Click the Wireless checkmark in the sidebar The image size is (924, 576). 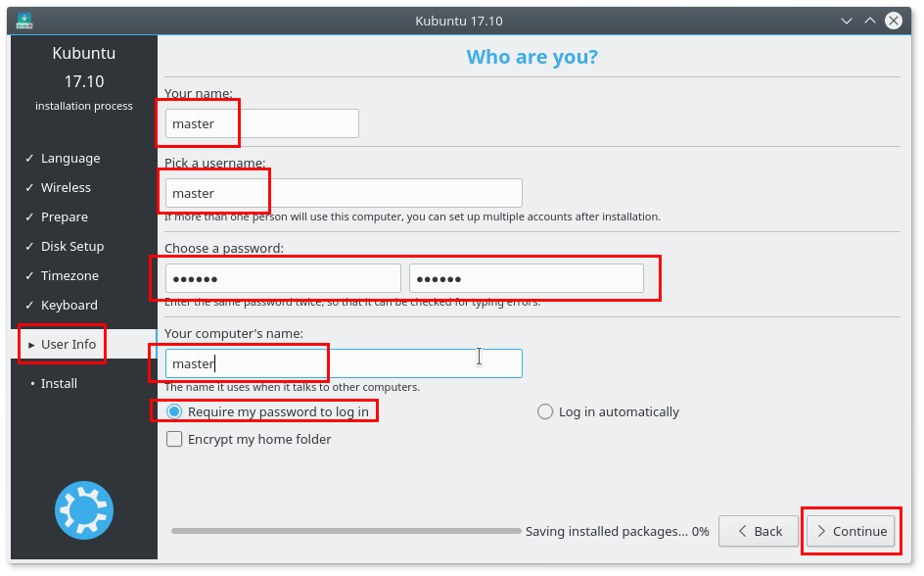(x=27, y=187)
